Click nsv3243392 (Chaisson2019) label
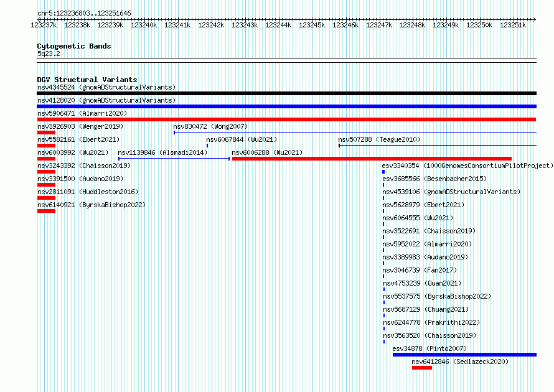Screen dimensions: 554x392 (84, 166)
